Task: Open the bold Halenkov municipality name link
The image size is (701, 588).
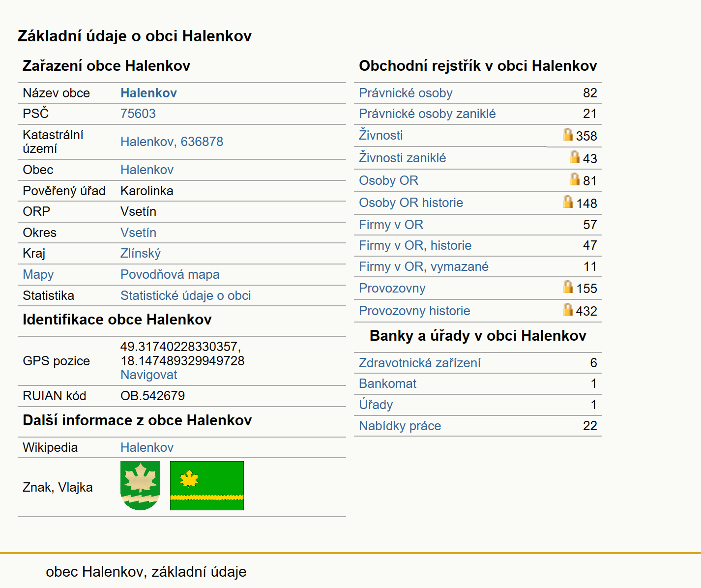Action: [148, 93]
